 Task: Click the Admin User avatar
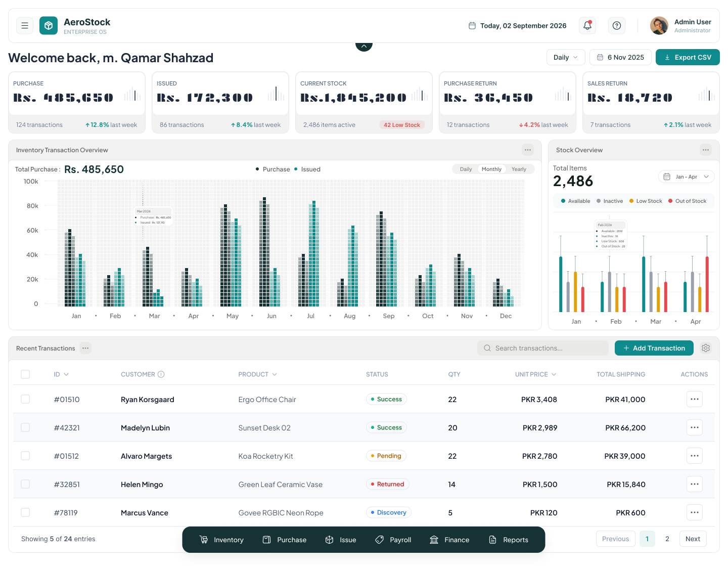pos(659,25)
